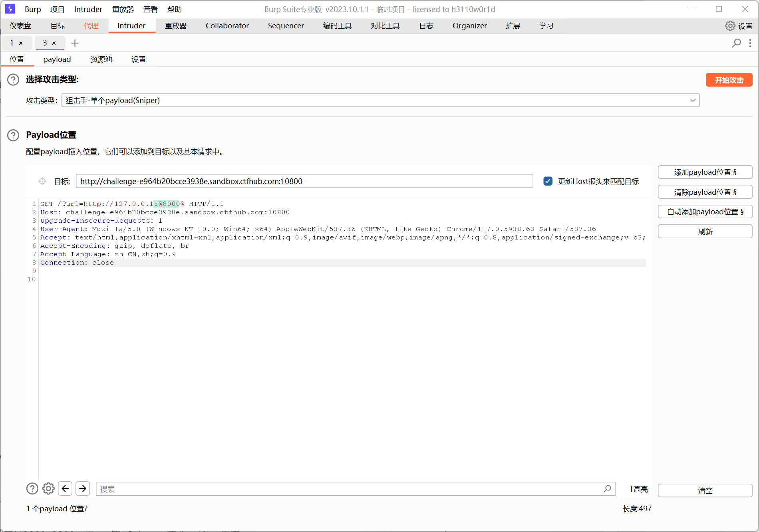
Task: Expand the attack type Sniper dropdown
Action: [x=693, y=100]
